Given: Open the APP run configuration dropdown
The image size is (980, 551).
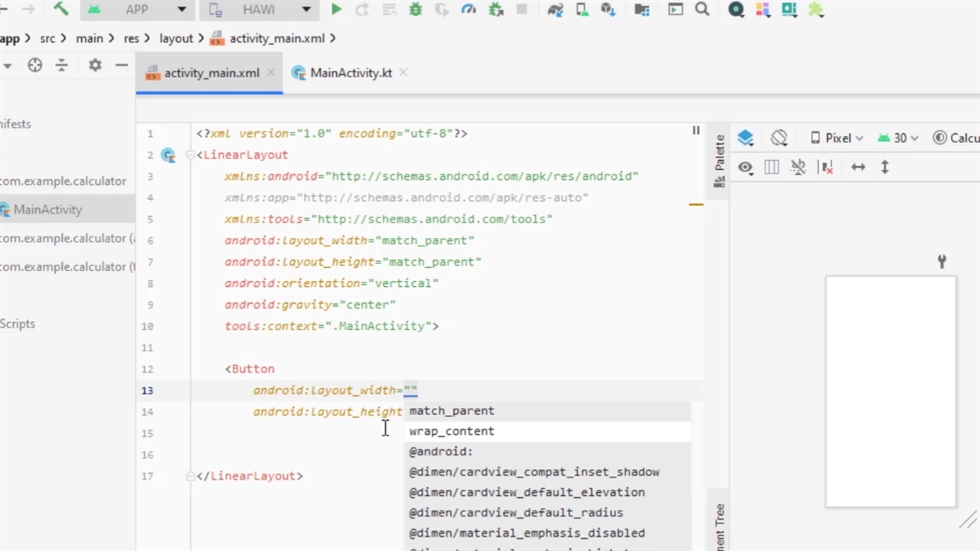Looking at the screenshot, I should point(136,10).
